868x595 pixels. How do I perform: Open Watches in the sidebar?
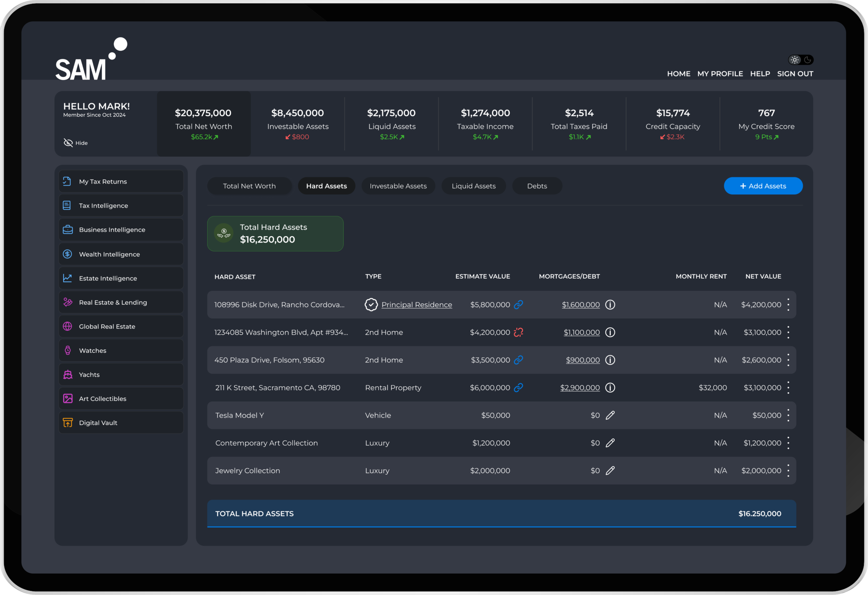click(121, 350)
